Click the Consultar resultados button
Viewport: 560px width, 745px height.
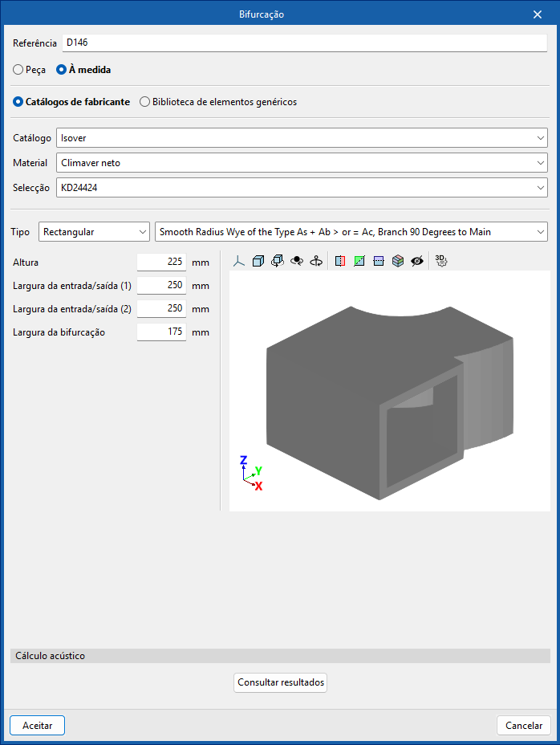280,682
